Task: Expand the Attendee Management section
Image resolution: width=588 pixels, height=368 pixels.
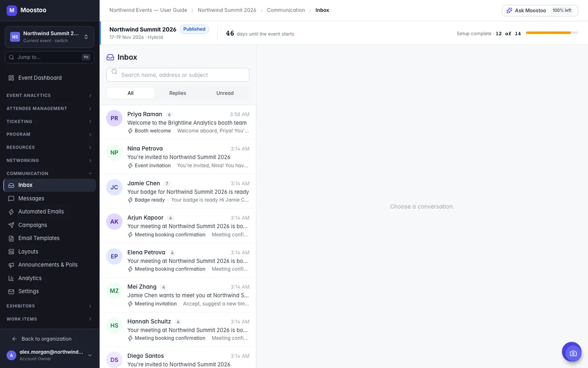Action: (x=49, y=108)
